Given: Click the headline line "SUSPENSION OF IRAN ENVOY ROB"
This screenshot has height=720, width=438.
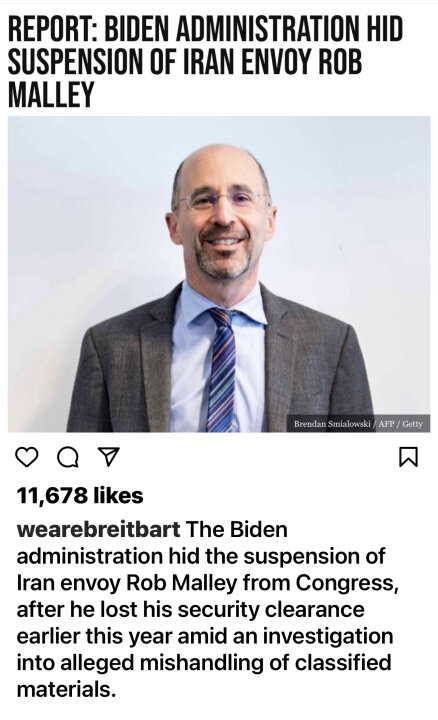Looking at the screenshot, I should click(185, 62).
